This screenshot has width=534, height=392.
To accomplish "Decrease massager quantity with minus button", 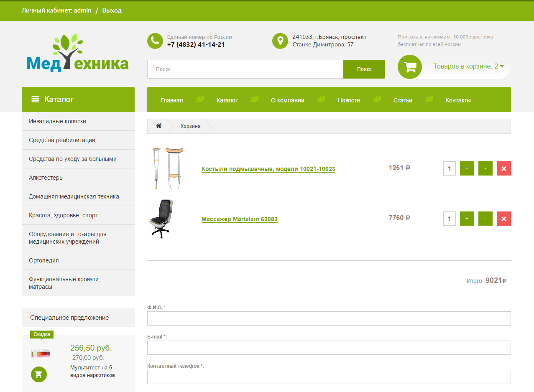I will [485, 219].
